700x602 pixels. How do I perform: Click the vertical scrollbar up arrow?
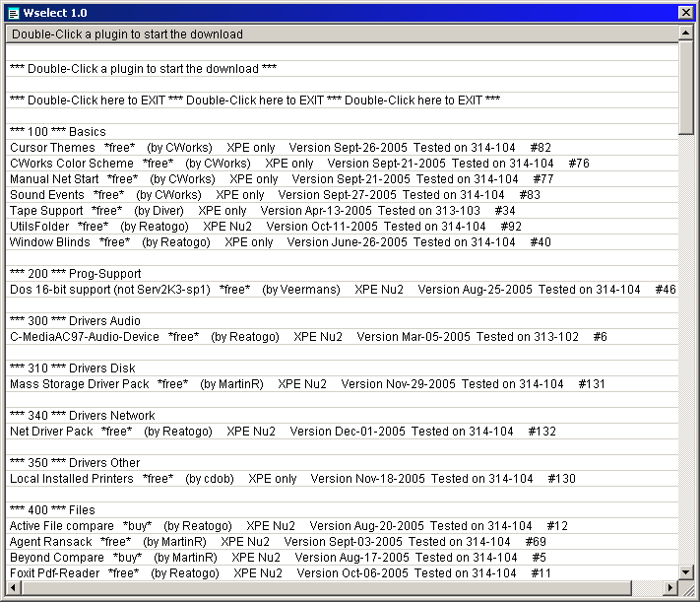point(685,33)
